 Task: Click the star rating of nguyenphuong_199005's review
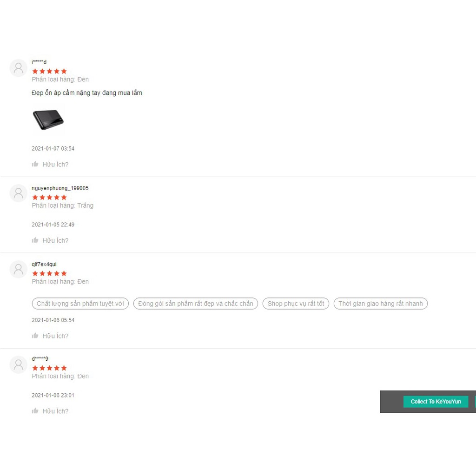click(49, 197)
